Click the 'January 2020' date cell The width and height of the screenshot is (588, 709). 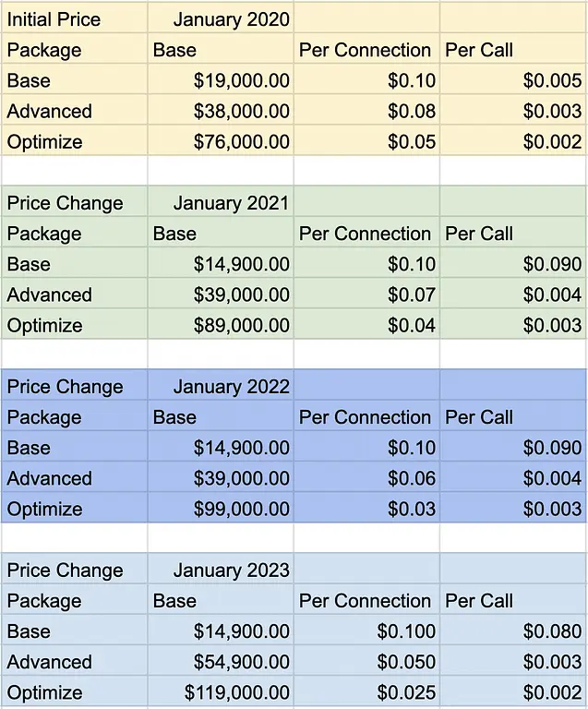[x=231, y=19]
